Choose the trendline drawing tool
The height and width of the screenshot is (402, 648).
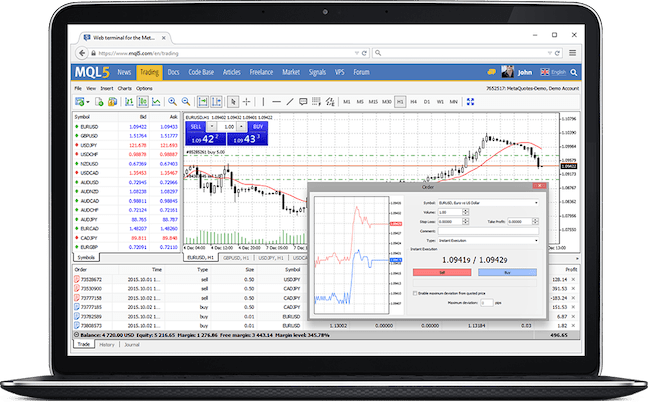click(290, 102)
